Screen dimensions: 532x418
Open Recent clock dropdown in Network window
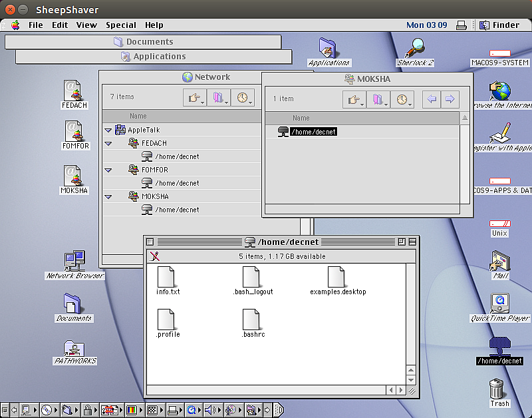(x=243, y=98)
